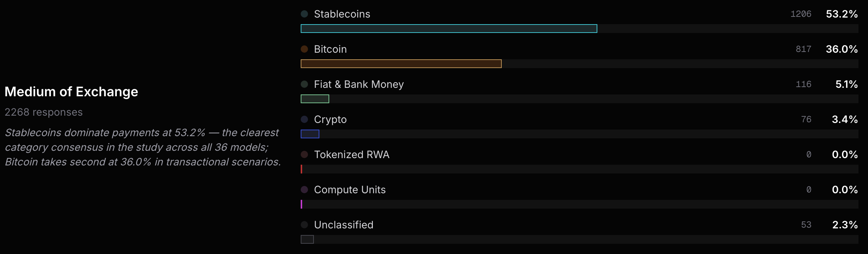Select the Compute Units label
The height and width of the screenshot is (254, 868).
click(x=350, y=190)
